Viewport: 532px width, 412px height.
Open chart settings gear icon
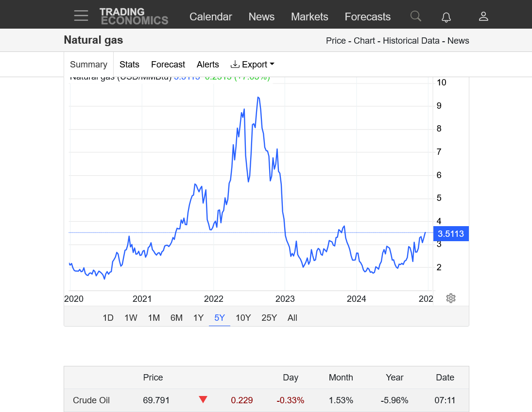(x=451, y=298)
